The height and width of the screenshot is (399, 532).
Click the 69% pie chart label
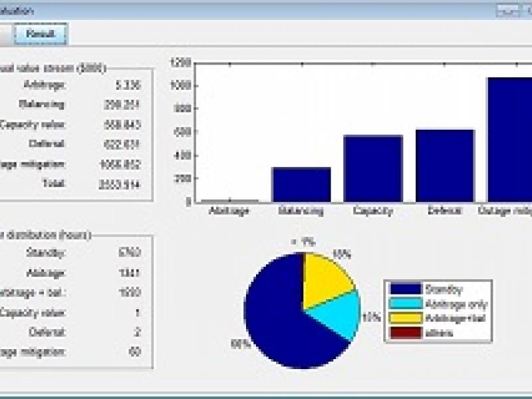tap(241, 344)
